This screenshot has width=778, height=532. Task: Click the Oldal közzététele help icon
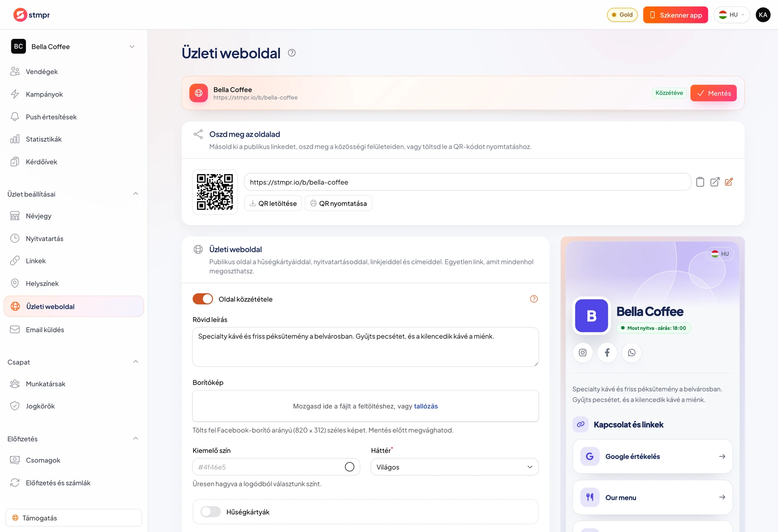point(534,299)
